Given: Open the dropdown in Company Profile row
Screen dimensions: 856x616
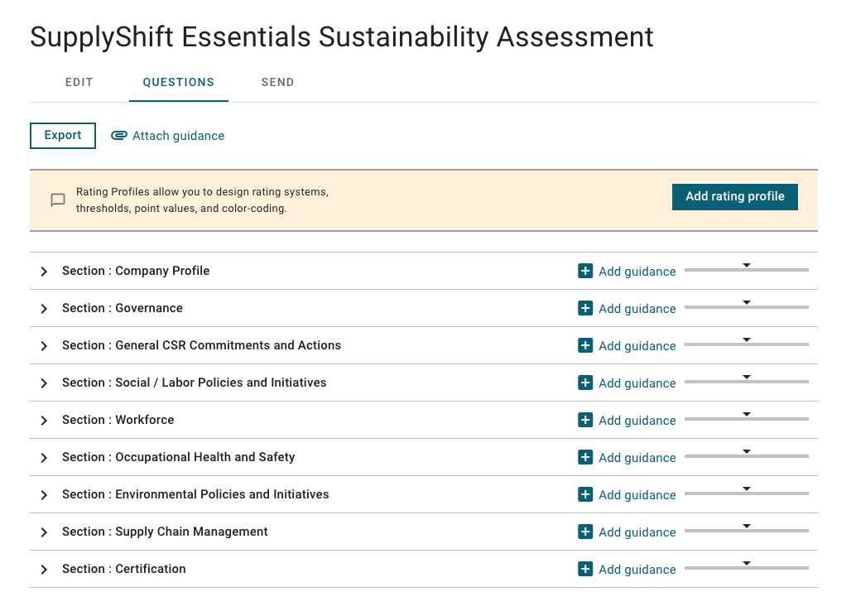Looking at the screenshot, I should pyautogui.click(x=746, y=267).
